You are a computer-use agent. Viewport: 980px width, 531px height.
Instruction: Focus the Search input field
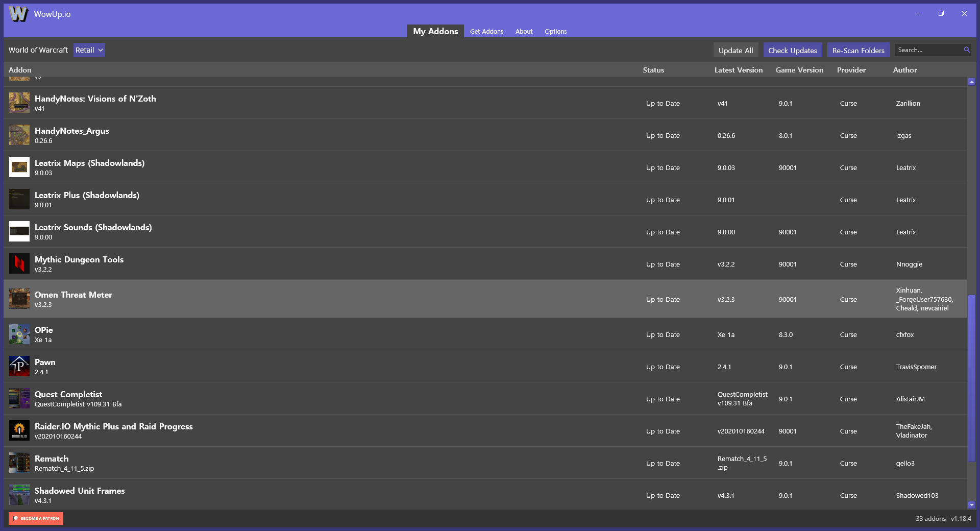(x=928, y=50)
